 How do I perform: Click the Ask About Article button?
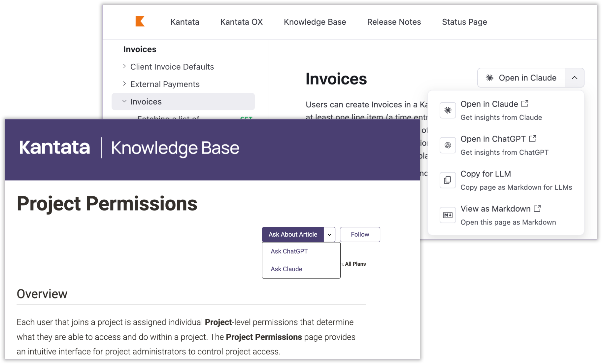click(x=293, y=235)
